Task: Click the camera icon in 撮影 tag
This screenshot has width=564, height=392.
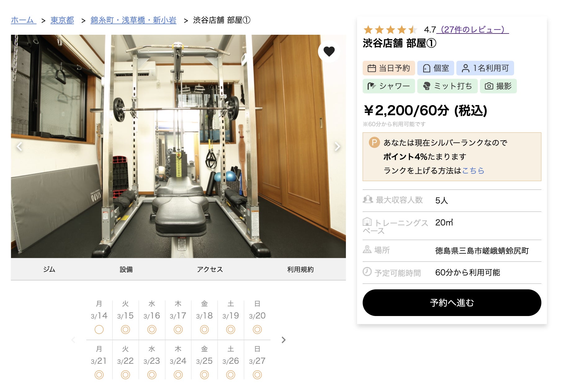Action: (489, 86)
